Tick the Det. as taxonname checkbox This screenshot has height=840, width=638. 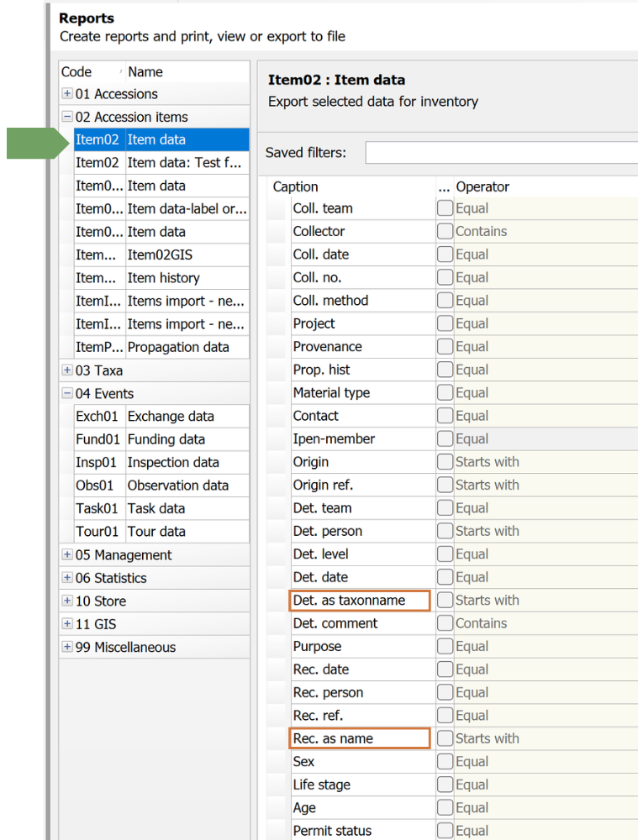(x=445, y=600)
